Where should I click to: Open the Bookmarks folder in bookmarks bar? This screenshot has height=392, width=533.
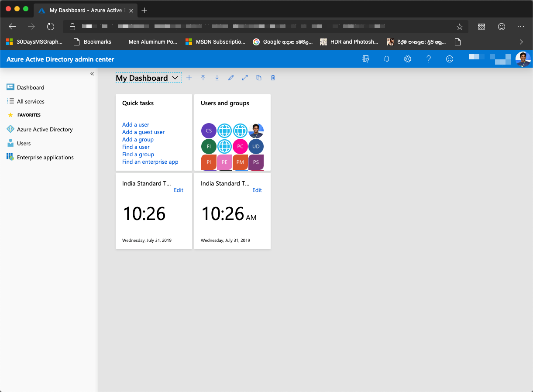coord(92,42)
